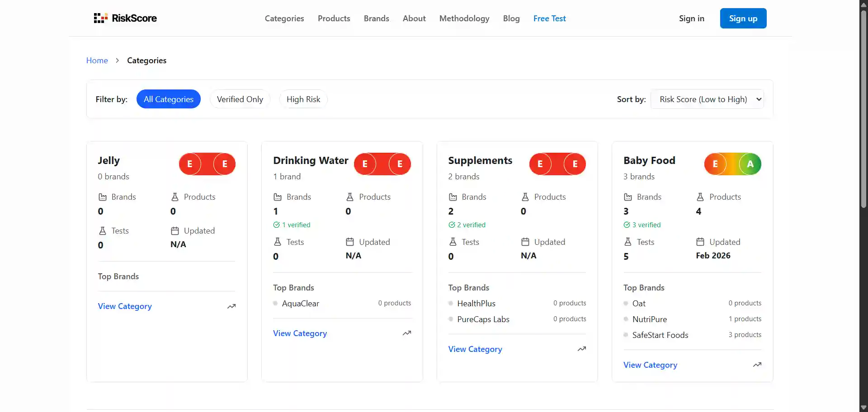The width and height of the screenshot is (868, 412).
Task: Click the Jelly E-E risk score badge
Action: click(208, 164)
